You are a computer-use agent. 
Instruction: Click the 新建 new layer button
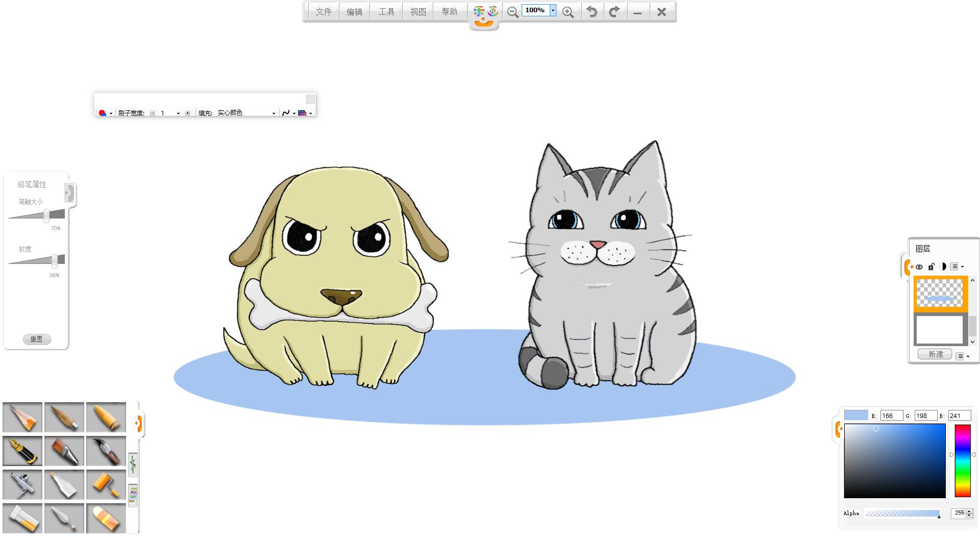pos(936,354)
